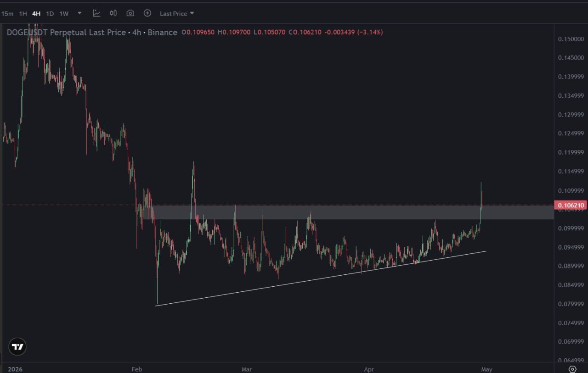The width and height of the screenshot is (588, 373).
Task: Open the Last Price dropdown
Action: (x=176, y=13)
